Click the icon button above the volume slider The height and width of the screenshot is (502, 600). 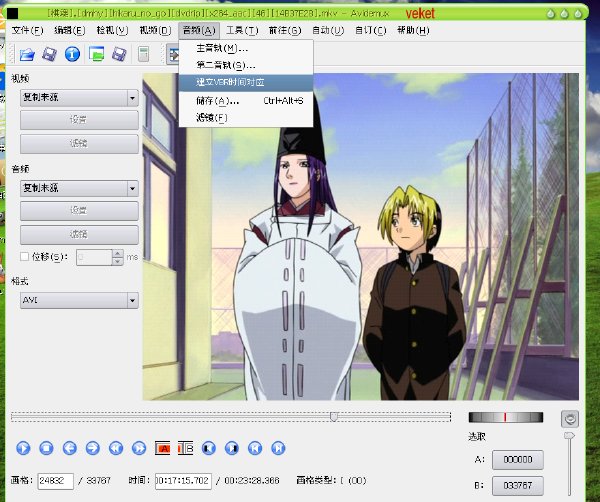tap(570, 419)
